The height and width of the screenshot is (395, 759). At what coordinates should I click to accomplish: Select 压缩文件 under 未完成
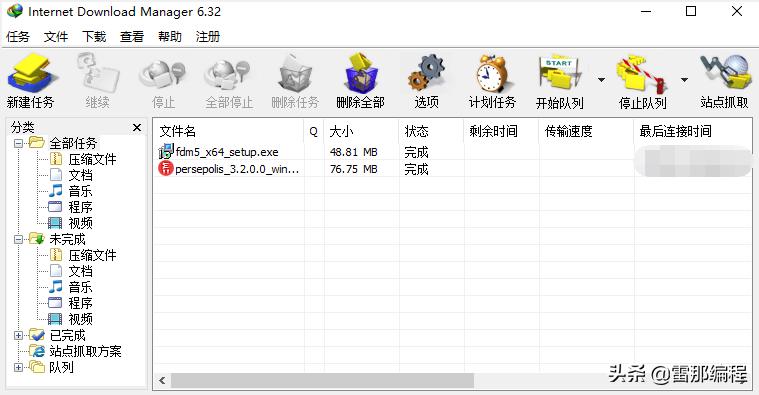point(92,255)
